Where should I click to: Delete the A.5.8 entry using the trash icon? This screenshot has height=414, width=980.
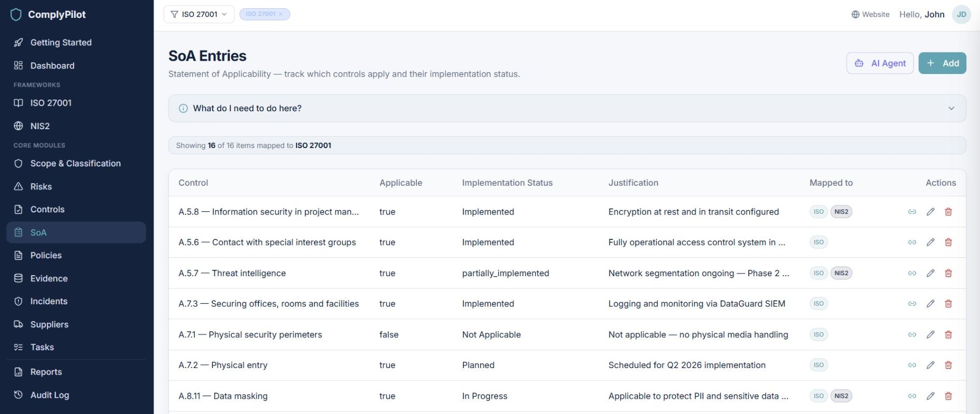[x=948, y=212]
